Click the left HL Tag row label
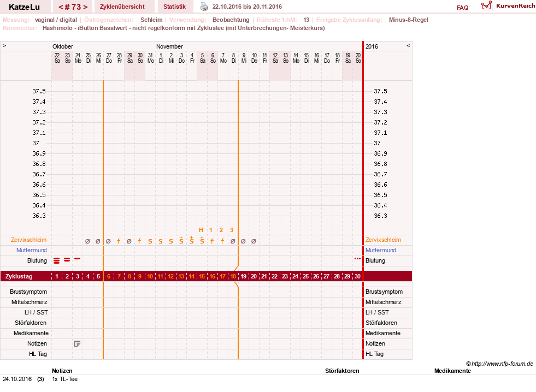Image resolution: width=536 pixels, height=392 pixels. coord(38,354)
